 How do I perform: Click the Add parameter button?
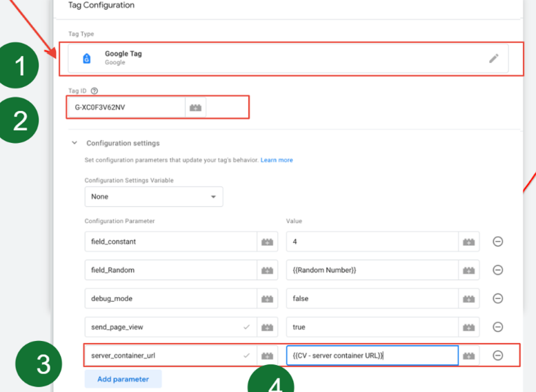[123, 379]
